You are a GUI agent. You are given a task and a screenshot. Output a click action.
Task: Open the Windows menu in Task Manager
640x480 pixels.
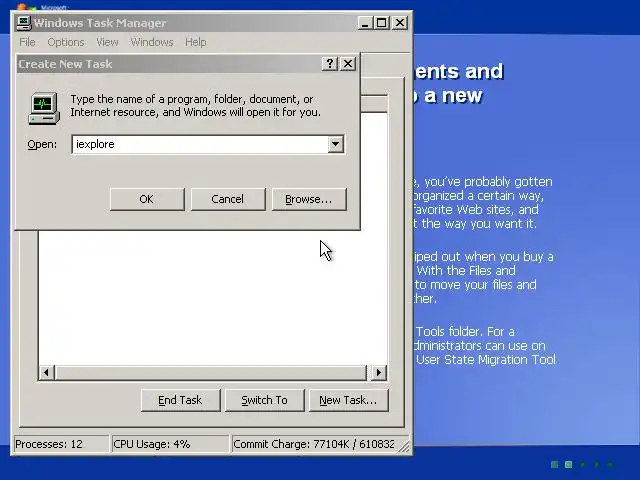[x=152, y=42]
